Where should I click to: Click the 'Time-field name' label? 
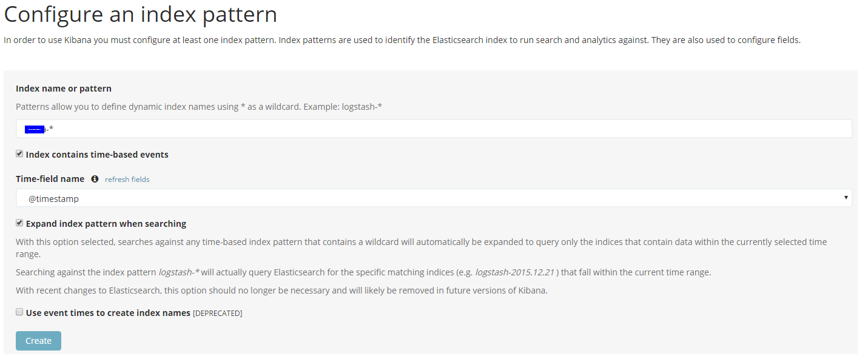coord(50,179)
